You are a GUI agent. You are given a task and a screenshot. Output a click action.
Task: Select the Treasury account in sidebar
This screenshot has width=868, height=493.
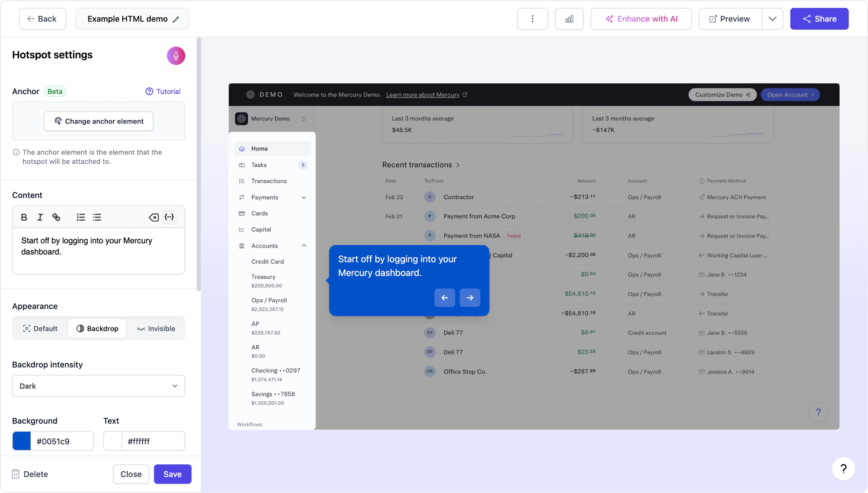point(266,281)
